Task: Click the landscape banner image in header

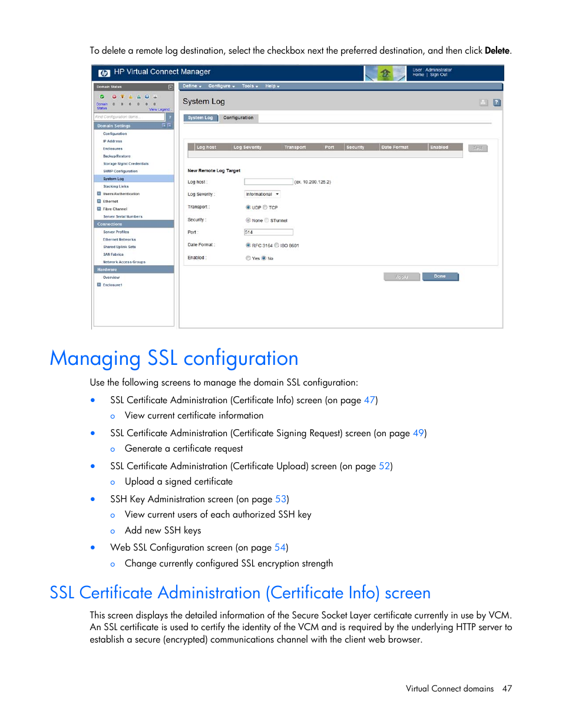Action: pos(385,73)
